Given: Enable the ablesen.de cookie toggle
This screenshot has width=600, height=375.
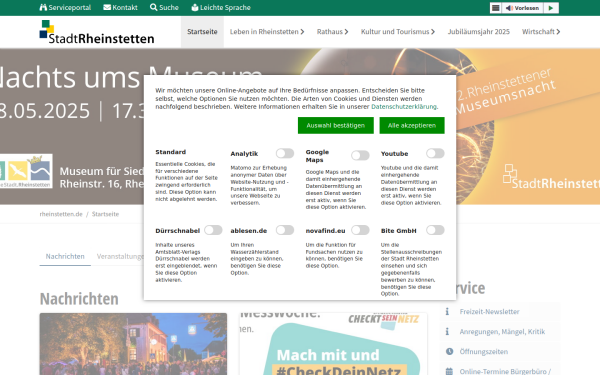Looking at the screenshot, I should click(285, 230).
